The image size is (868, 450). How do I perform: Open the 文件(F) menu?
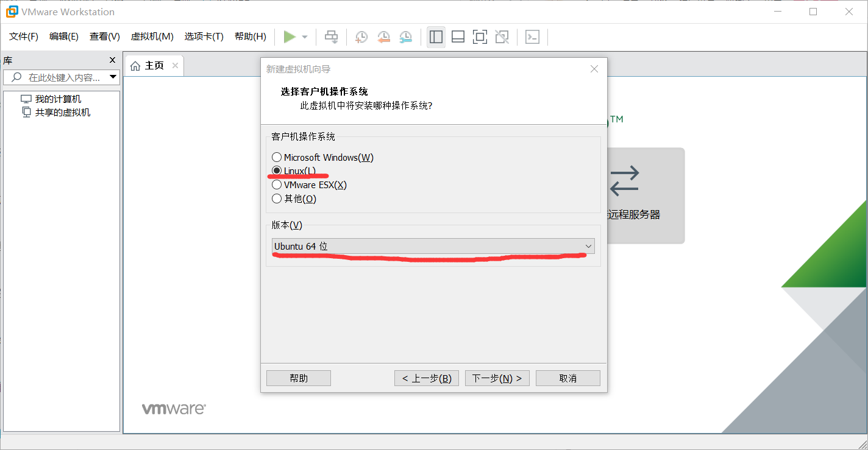tap(24, 37)
